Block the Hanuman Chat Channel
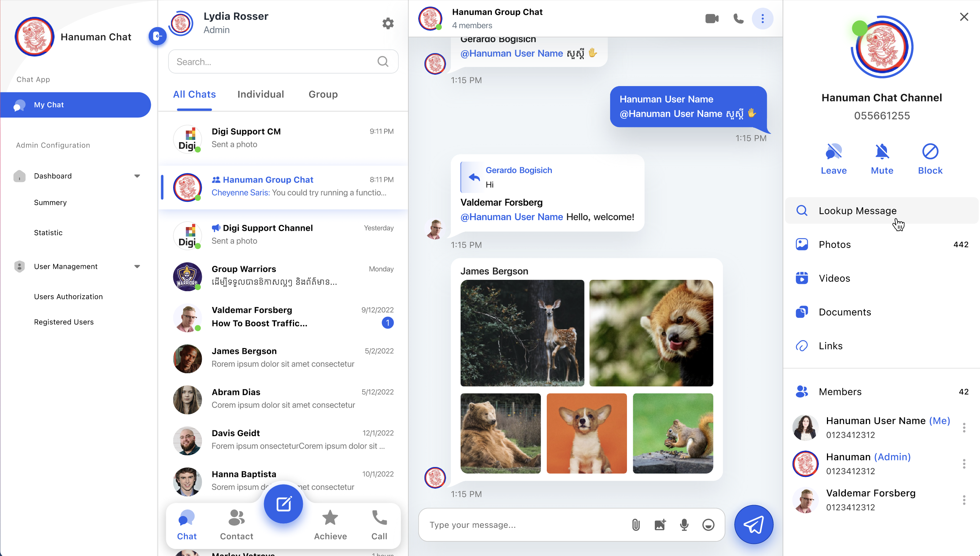This screenshot has height=556, width=980. (930, 159)
